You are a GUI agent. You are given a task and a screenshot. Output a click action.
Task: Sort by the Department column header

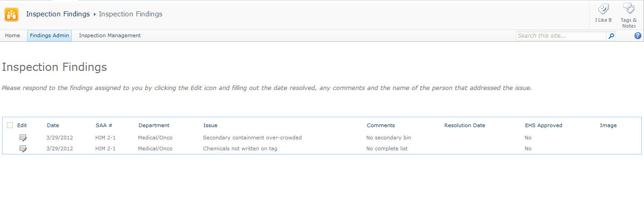[x=154, y=125]
